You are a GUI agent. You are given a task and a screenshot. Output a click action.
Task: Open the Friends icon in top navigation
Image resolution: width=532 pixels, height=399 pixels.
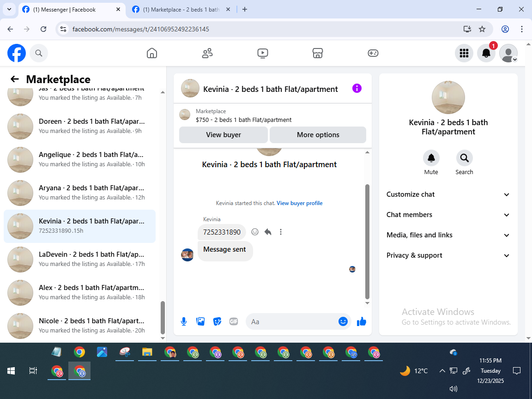207,53
